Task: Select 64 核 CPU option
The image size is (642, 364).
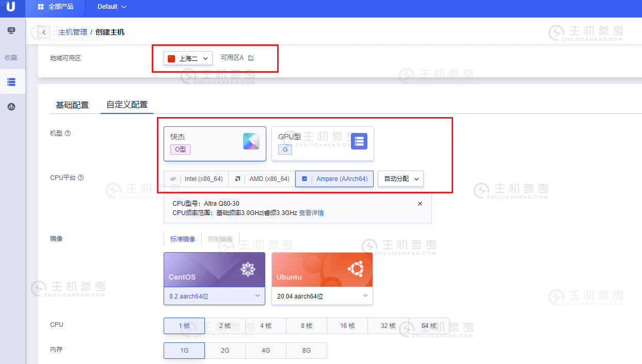Action: (429, 326)
